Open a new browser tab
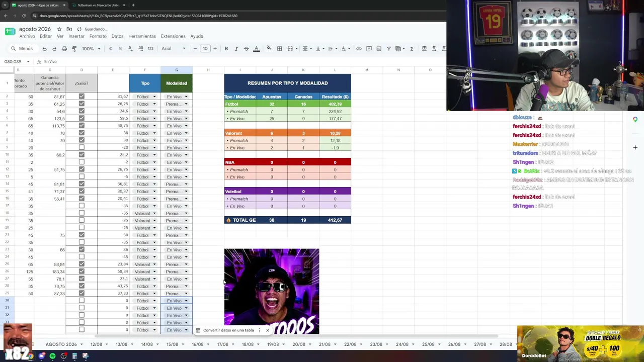 coord(133,5)
